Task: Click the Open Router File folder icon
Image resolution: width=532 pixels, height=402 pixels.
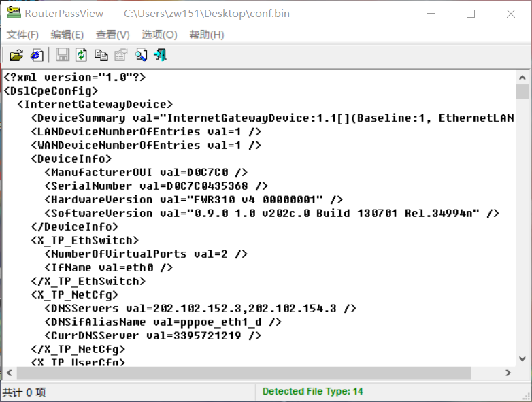Action: tap(16, 55)
